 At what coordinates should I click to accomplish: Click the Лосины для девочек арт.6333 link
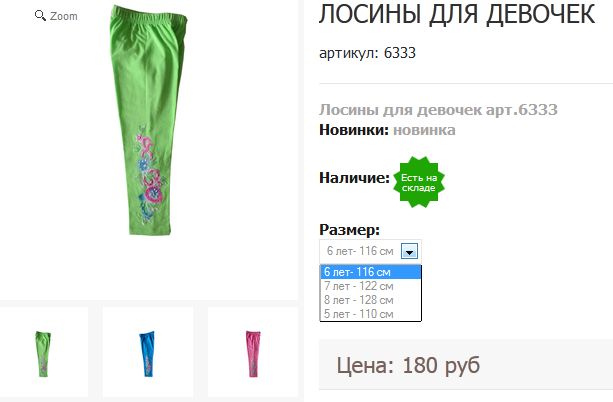coord(438,110)
